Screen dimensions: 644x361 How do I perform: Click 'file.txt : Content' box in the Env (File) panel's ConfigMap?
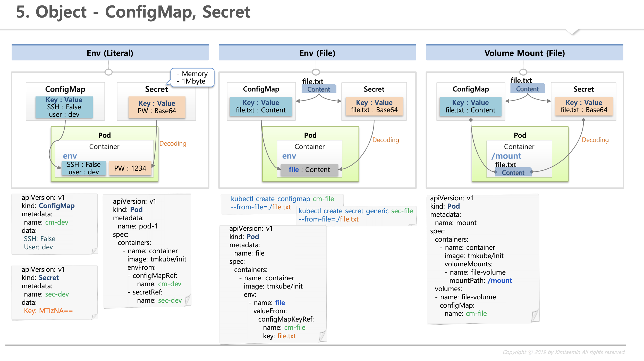261,106
